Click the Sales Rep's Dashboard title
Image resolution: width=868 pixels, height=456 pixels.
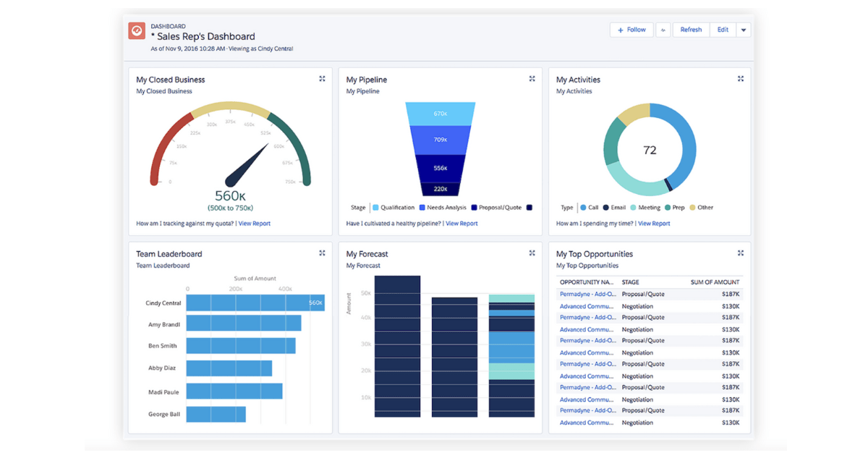[203, 36]
